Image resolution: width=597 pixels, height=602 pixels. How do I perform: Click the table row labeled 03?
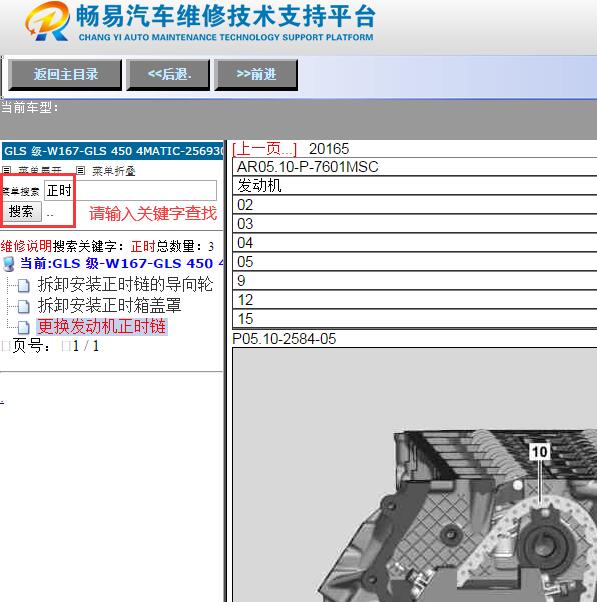click(415, 224)
